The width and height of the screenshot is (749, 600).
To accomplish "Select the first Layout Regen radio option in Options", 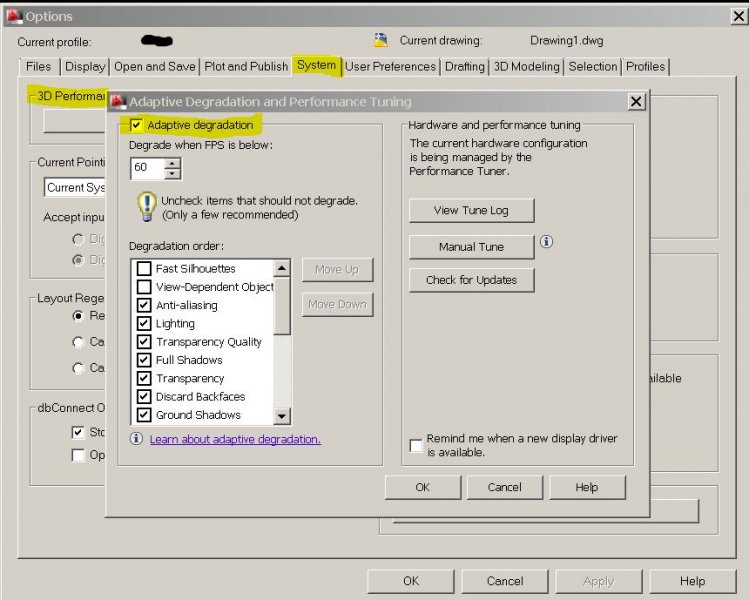I will [78, 316].
